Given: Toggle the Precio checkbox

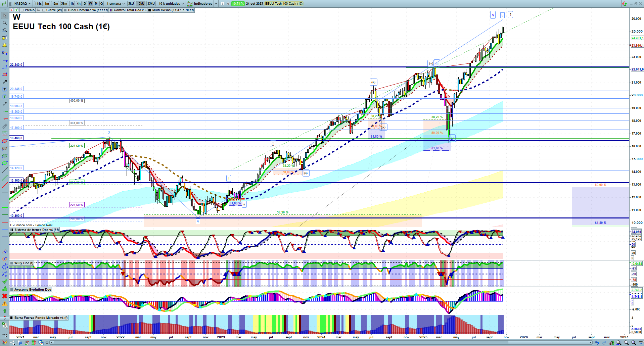Looking at the screenshot, I should click(x=22, y=10).
